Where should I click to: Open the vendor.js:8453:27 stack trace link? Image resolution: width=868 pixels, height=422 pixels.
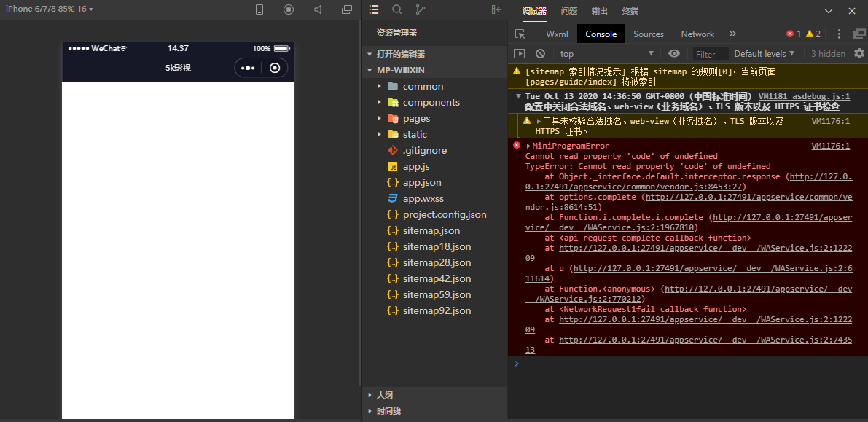click(x=689, y=181)
